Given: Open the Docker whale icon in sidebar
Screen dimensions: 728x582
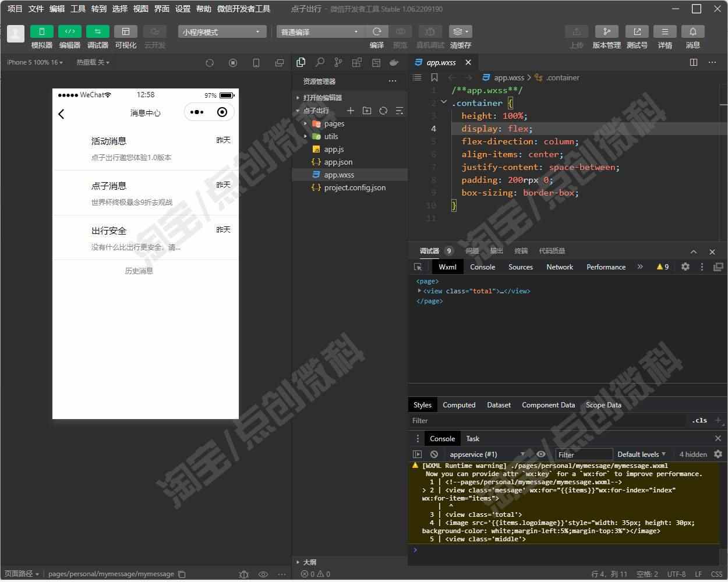Looking at the screenshot, I should (394, 62).
